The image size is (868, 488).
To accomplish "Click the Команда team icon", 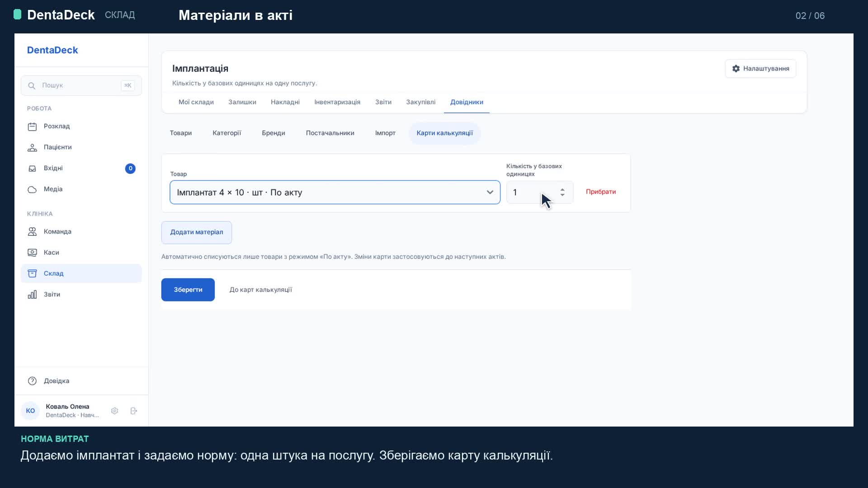I will pyautogui.click(x=32, y=232).
